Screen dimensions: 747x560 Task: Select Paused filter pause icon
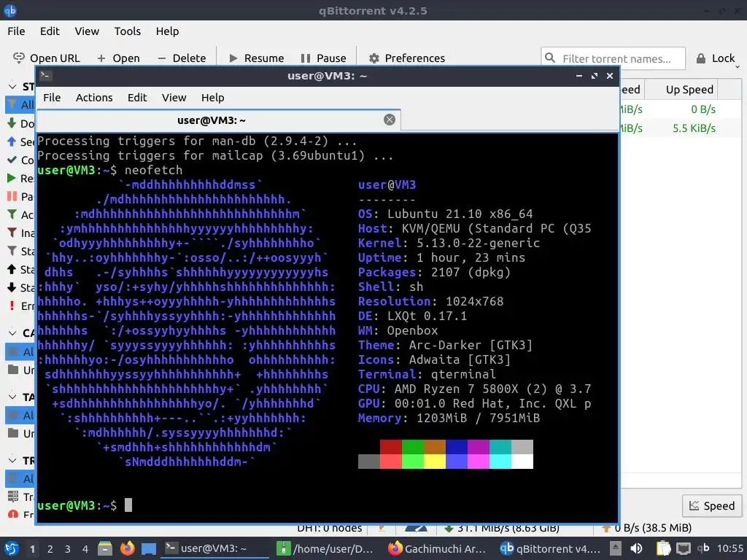click(12, 196)
